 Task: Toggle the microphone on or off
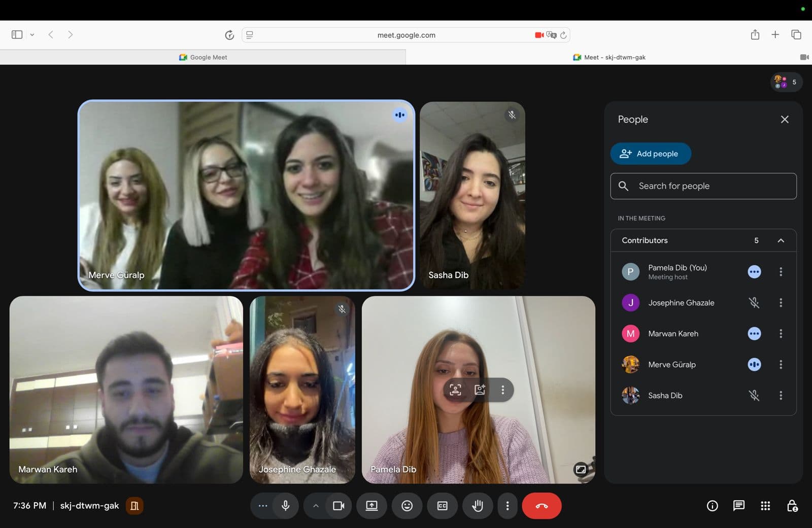tap(286, 506)
